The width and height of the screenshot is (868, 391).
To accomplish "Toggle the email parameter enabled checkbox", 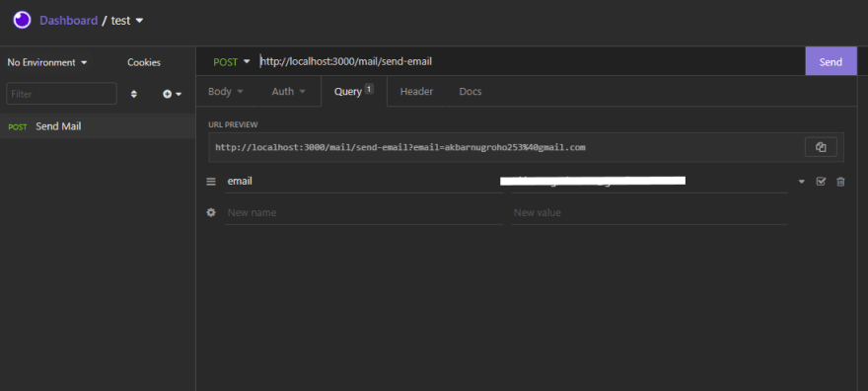I will [x=821, y=181].
